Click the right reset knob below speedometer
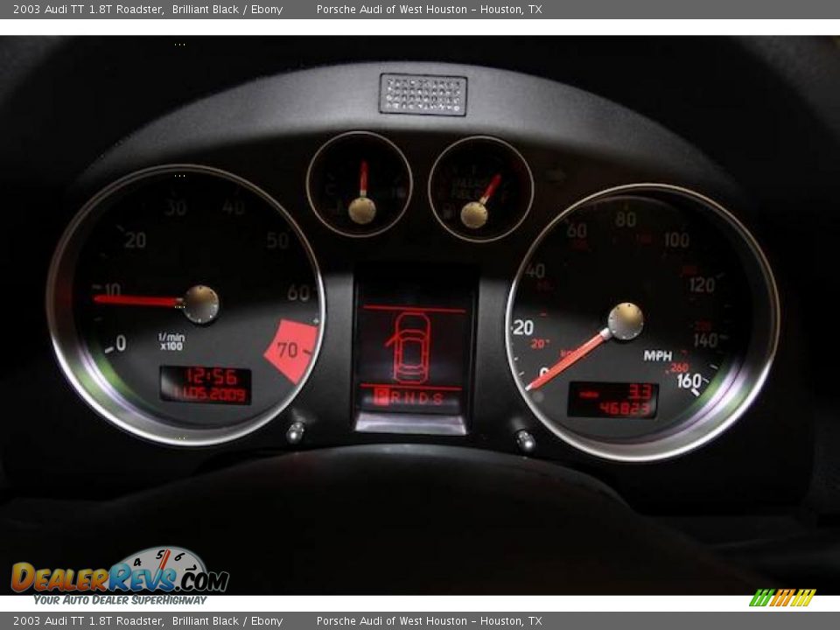 (x=525, y=440)
